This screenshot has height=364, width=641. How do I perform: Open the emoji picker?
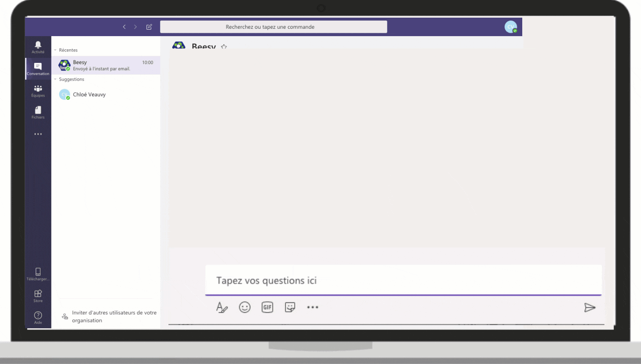pyautogui.click(x=244, y=307)
